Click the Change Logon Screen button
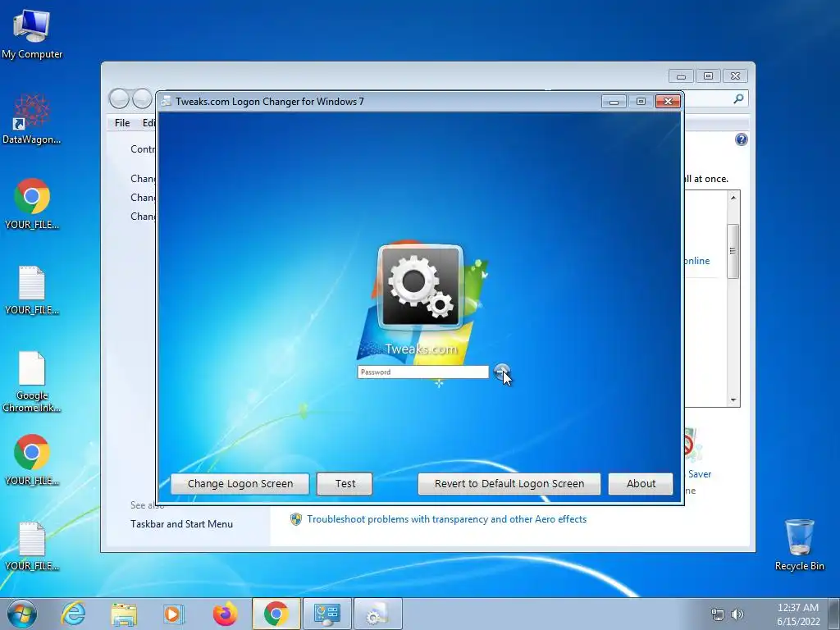 tap(240, 484)
